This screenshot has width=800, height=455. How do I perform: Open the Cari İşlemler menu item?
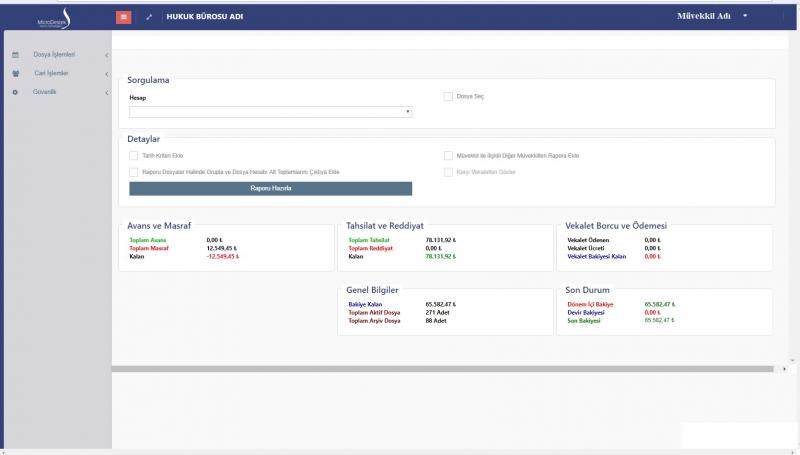[51, 73]
